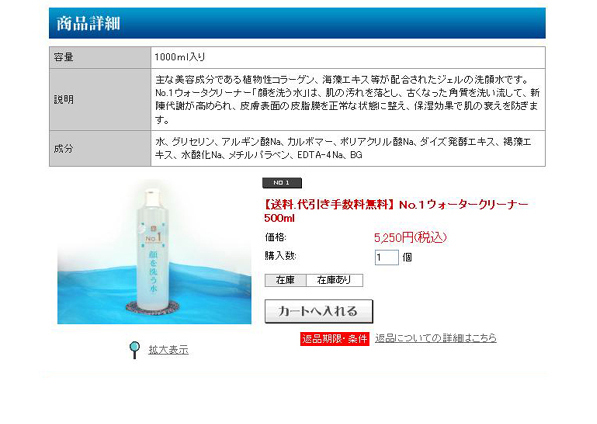Click the 商品詳細 blue header banner

coord(297,23)
